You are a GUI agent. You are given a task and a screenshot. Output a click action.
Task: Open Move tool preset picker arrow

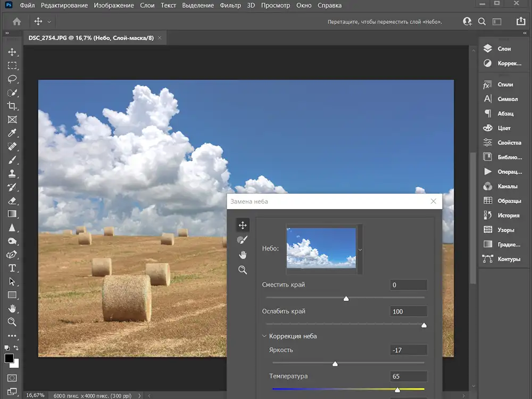coord(49,22)
